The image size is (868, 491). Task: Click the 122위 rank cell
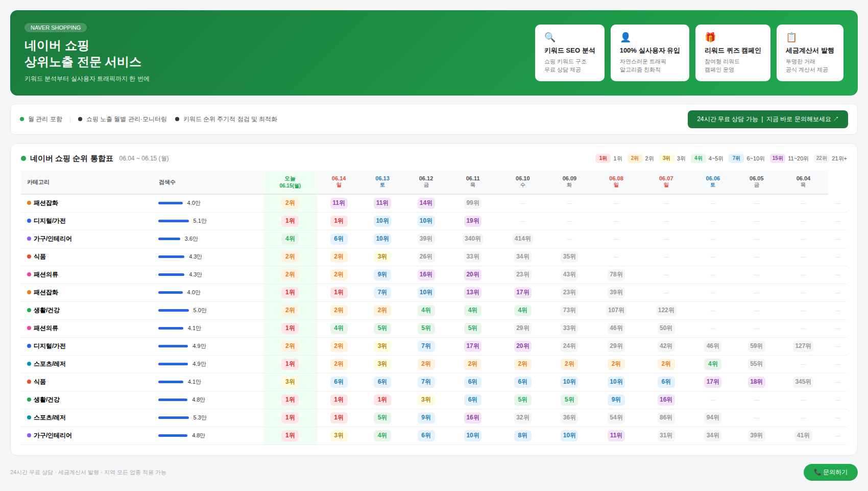(x=666, y=311)
